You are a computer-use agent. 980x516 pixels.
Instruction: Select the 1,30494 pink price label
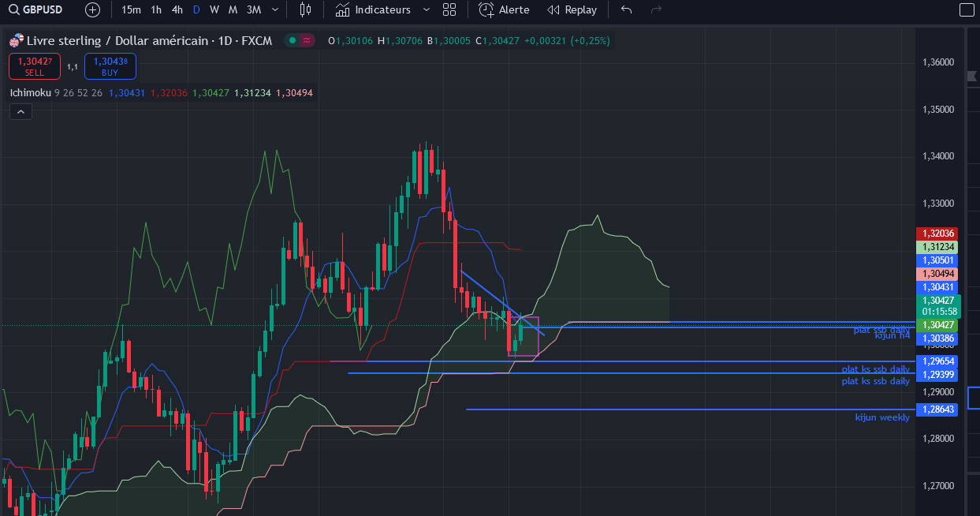(x=937, y=274)
